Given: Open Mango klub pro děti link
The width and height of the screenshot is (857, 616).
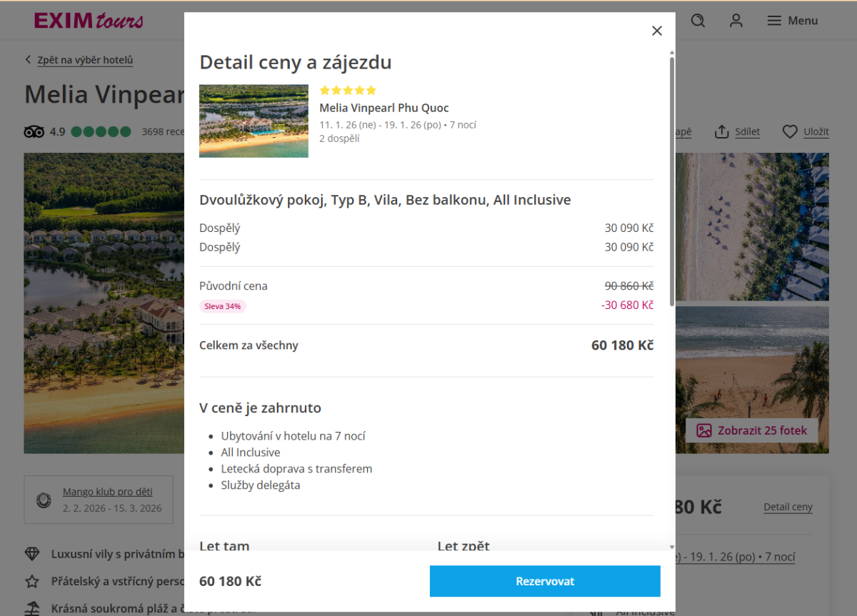Looking at the screenshot, I should (107, 492).
